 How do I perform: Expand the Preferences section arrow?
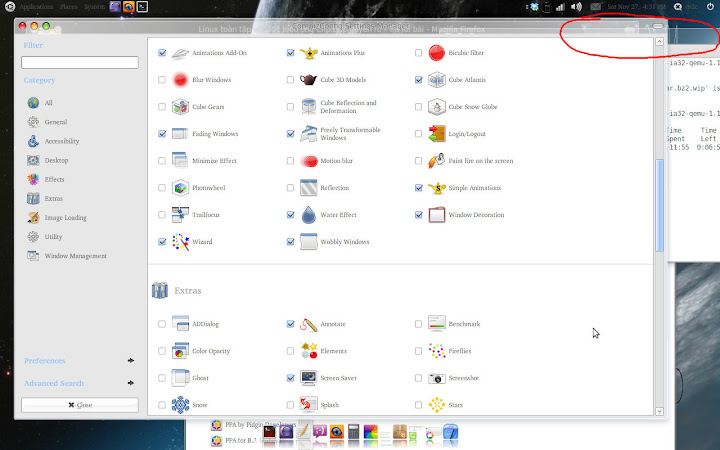pyautogui.click(x=131, y=360)
